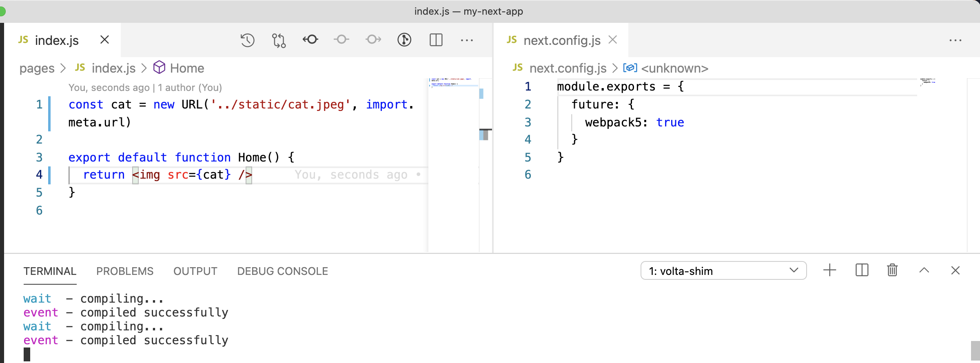Maximize the terminal panel with up chevron
This screenshot has width=980, height=363.
click(x=924, y=270)
